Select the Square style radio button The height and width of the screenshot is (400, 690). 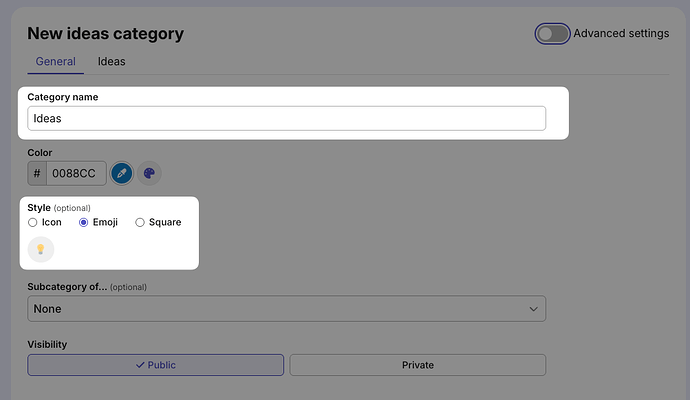(139, 223)
